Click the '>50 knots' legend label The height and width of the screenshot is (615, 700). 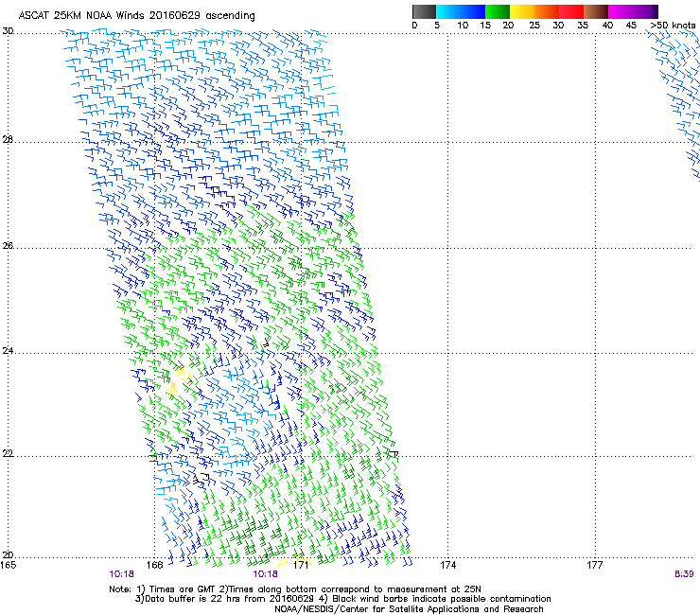[673, 26]
